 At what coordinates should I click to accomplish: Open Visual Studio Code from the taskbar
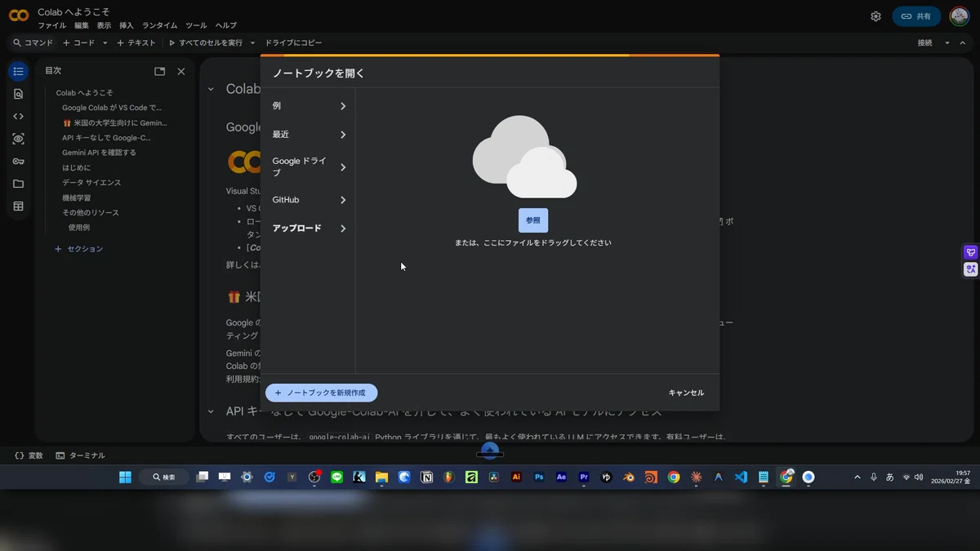click(741, 478)
